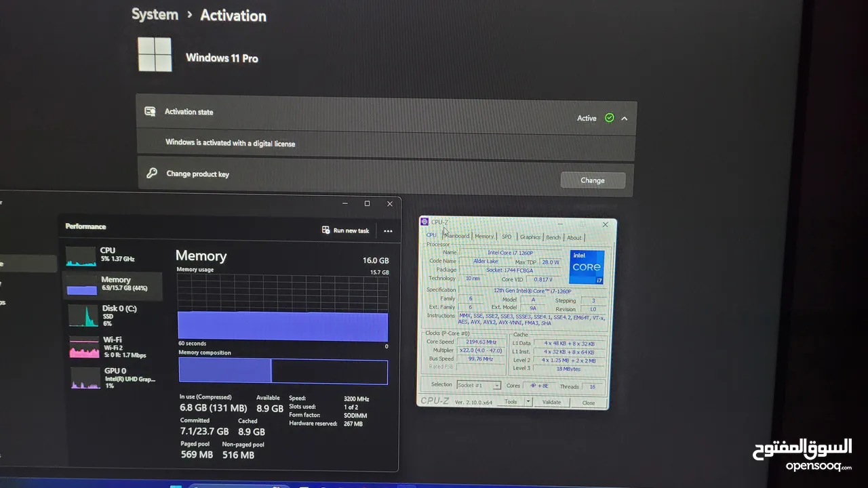Viewport: 868px width, 488px height.
Task: Select the CPU performance graph item
Action: (x=112, y=255)
